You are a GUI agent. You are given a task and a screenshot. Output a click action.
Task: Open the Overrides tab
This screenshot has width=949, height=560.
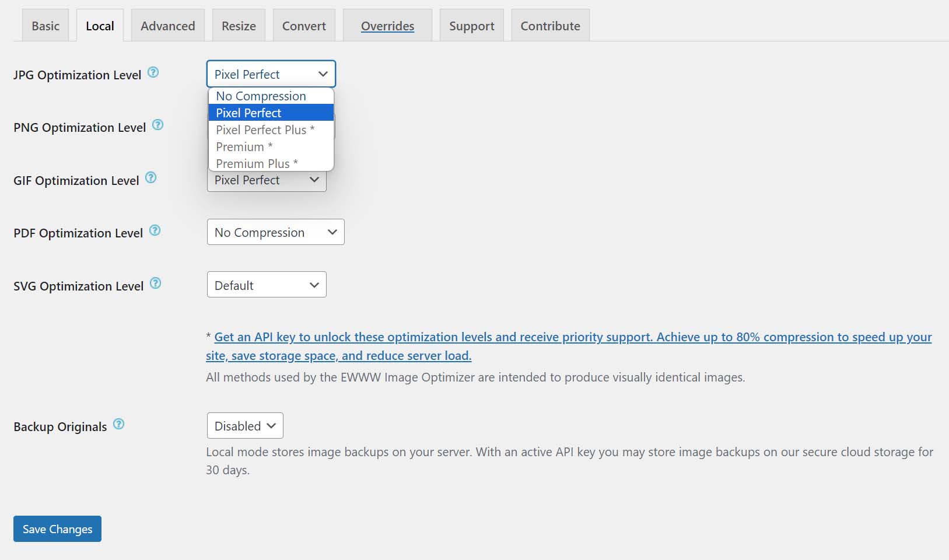click(x=387, y=25)
